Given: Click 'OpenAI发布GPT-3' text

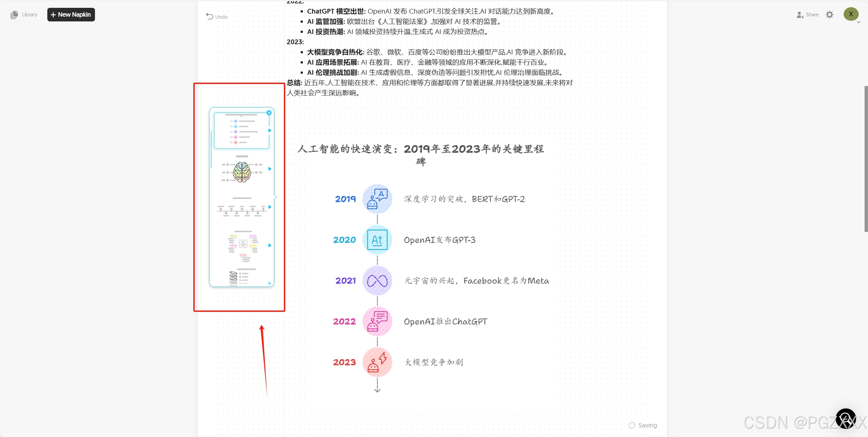Looking at the screenshot, I should coord(439,240).
